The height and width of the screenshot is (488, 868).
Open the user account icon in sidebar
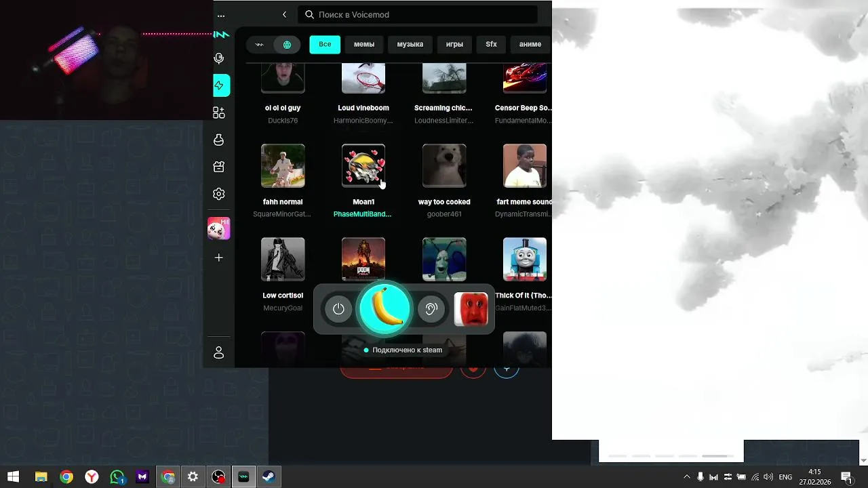[x=219, y=352]
